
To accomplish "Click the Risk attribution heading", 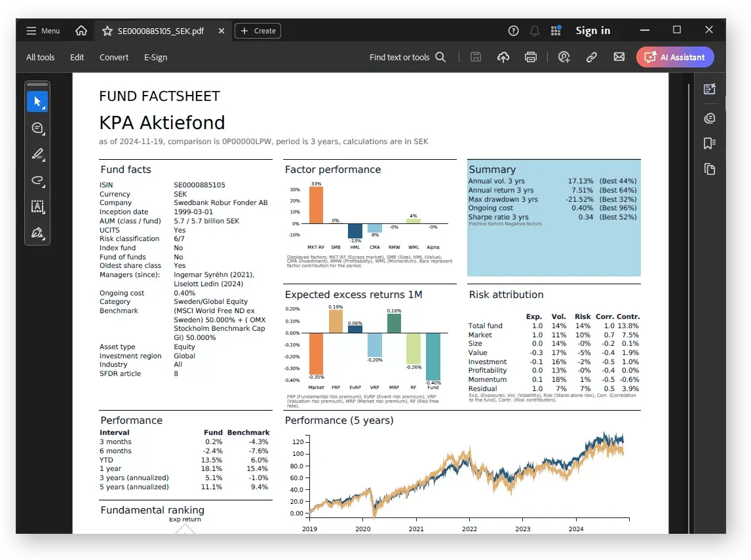I will [506, 294].
